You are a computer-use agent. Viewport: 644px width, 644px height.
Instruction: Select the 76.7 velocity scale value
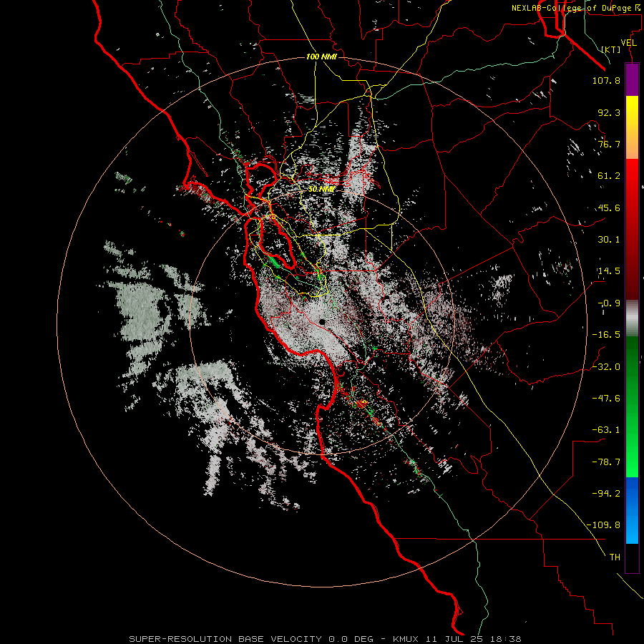[609, 144]
